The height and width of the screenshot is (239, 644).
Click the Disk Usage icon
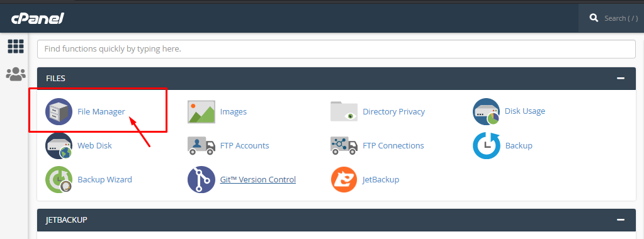click(x=486, y=111)
